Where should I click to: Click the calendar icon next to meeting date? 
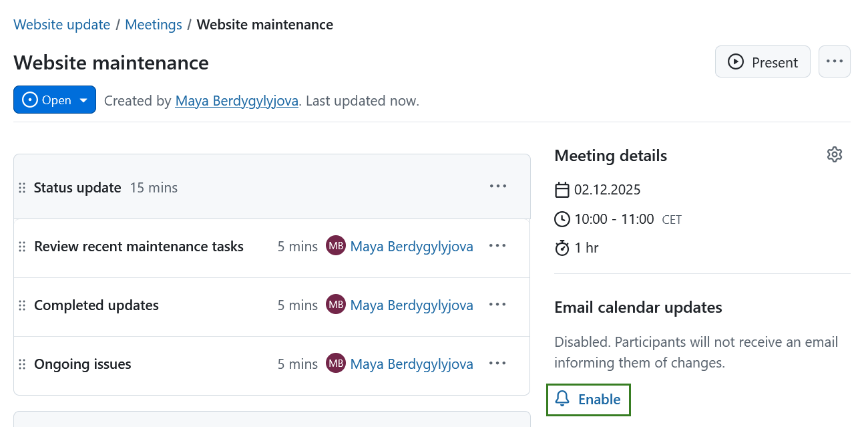[562, 190]
